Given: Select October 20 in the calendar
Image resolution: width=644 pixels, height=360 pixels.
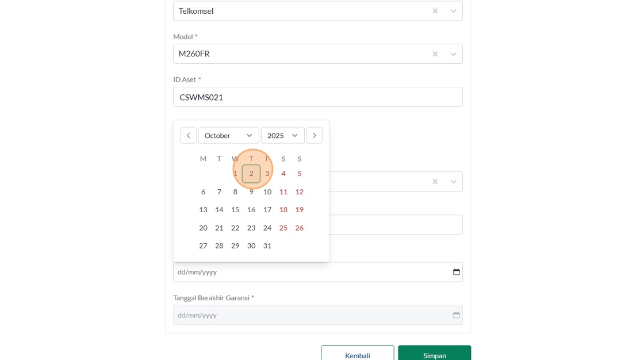Looking at the screenshot, I should pos(203,228).
